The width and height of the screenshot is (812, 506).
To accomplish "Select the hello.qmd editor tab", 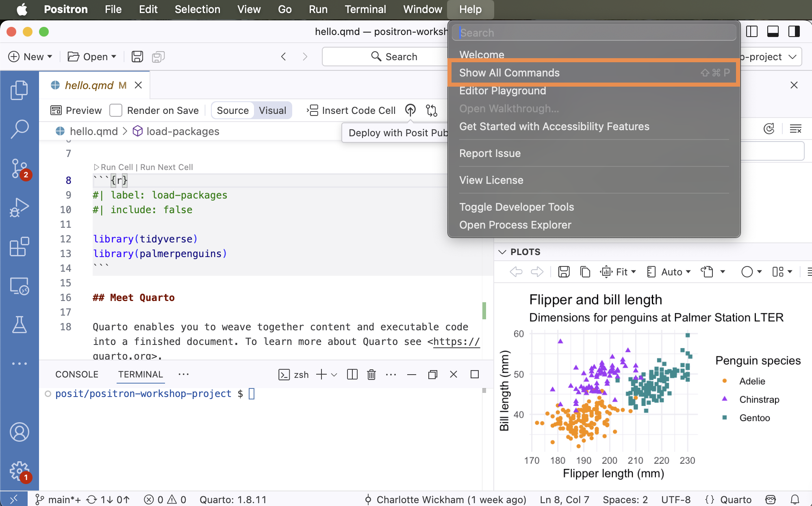I will (x=89, y=85).
